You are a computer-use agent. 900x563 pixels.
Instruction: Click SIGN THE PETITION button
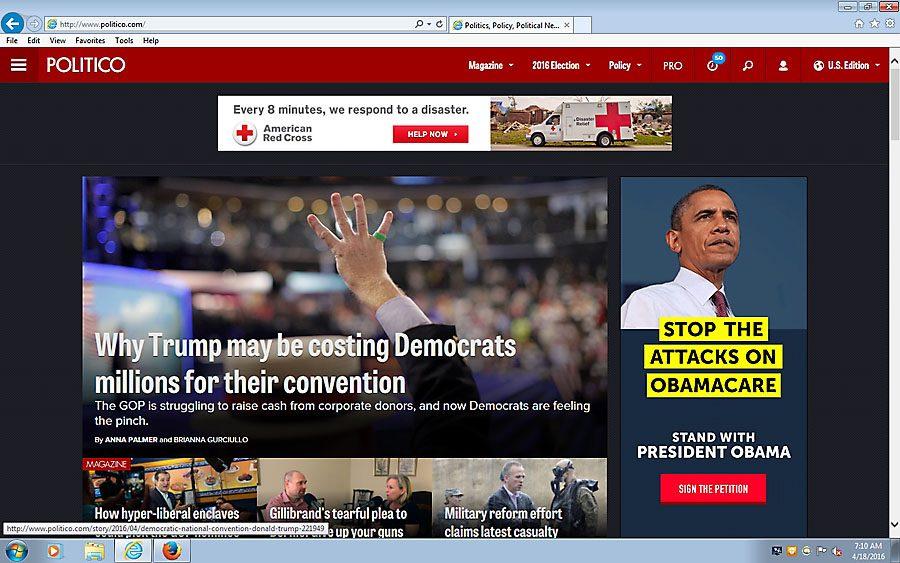[713, 488]
